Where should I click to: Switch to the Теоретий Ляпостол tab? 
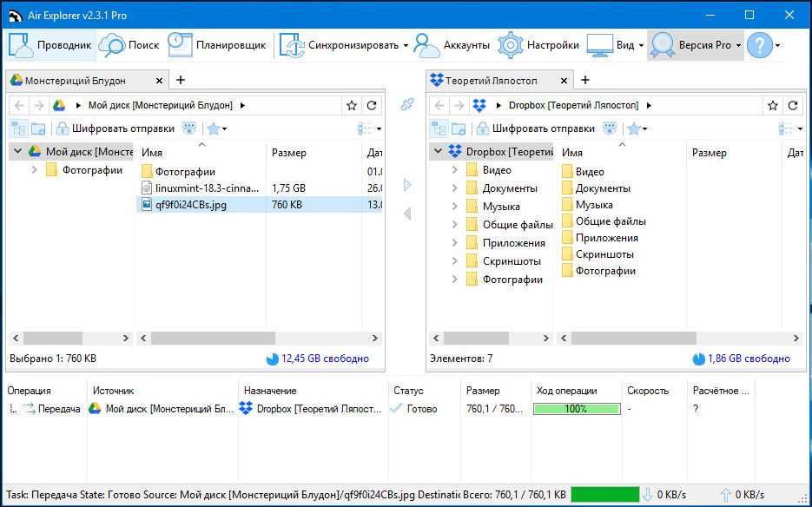[x=491, y=80]
